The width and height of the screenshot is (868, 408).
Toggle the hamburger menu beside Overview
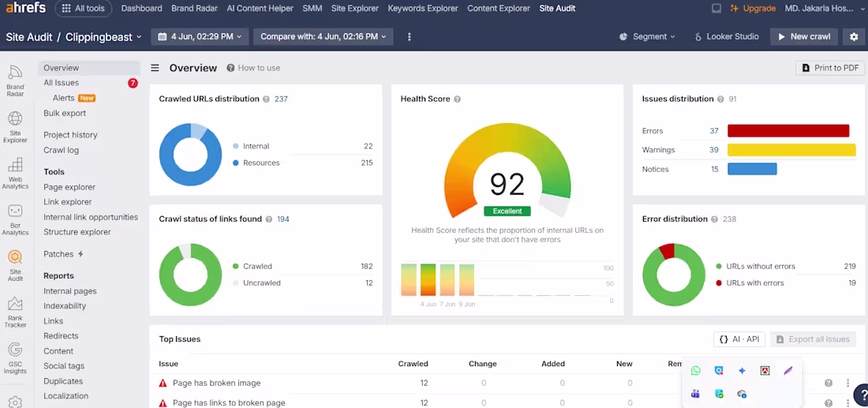(155, 68)
